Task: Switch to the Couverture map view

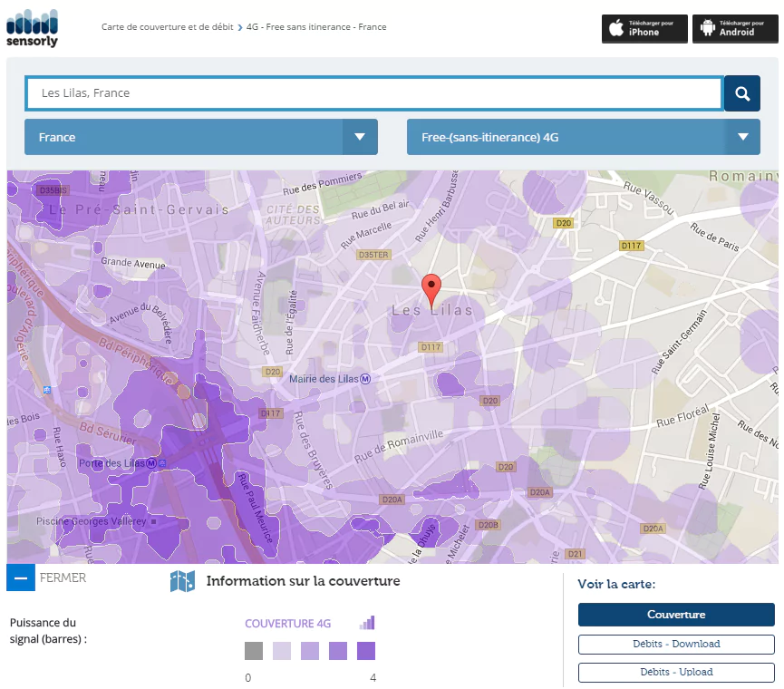Action: click(x=676, y=615)
